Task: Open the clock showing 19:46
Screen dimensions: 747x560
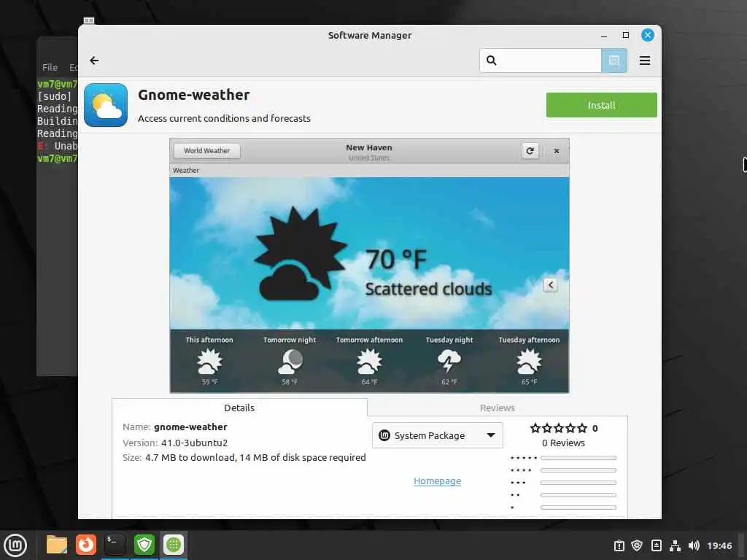Action: tap(719, 545)
